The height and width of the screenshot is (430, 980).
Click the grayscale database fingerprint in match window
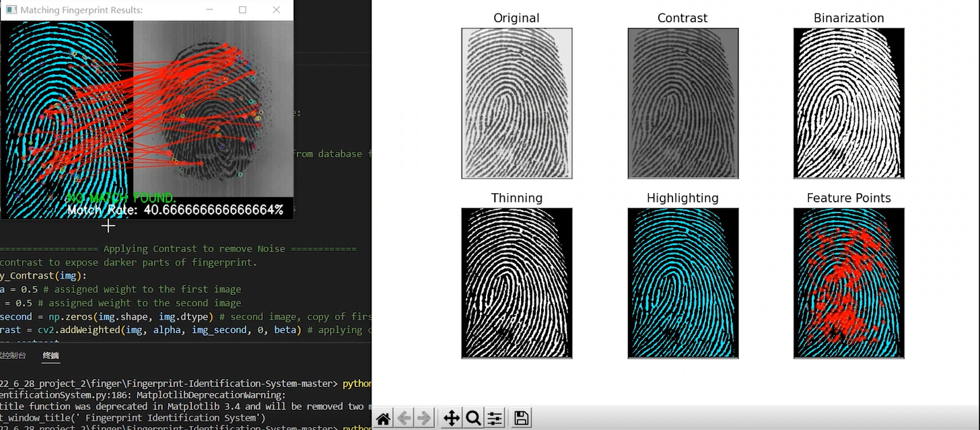click(213, 109)
